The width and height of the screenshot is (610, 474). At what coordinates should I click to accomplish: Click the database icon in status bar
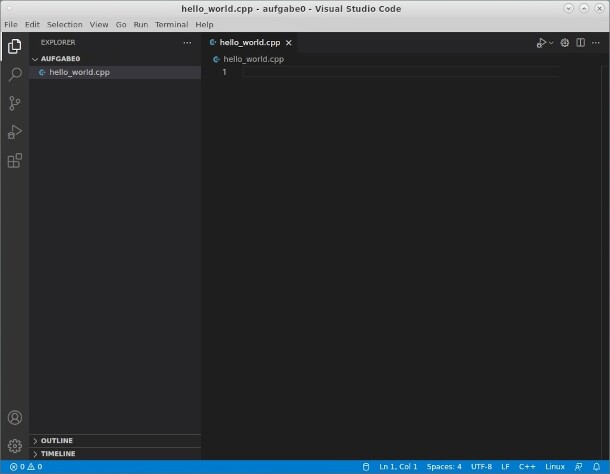click(366, 467)
